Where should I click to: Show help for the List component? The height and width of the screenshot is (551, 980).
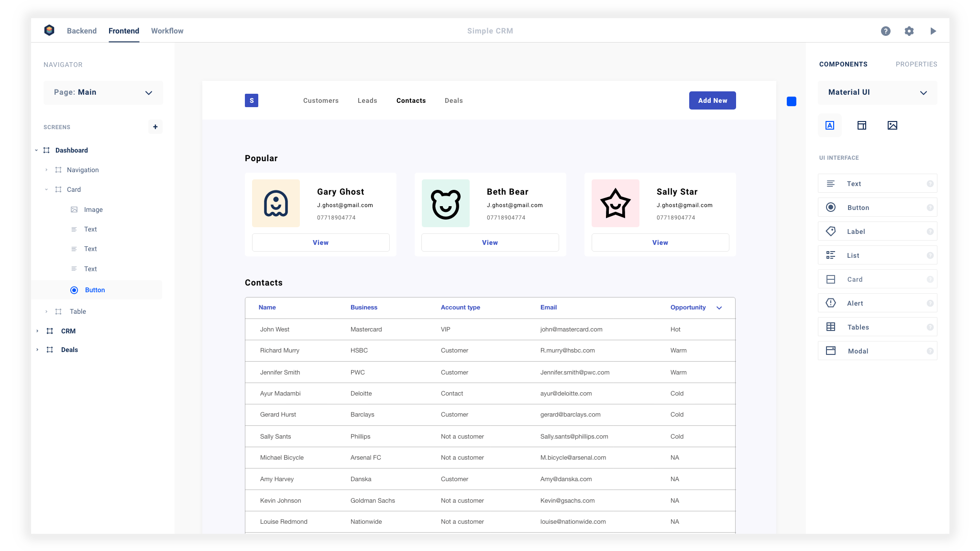[930, 255]
